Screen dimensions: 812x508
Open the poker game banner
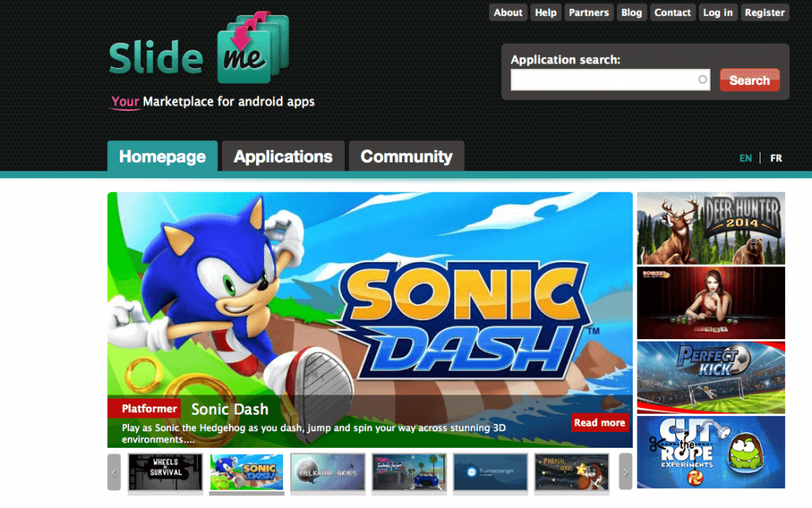(x=711, y=304)
